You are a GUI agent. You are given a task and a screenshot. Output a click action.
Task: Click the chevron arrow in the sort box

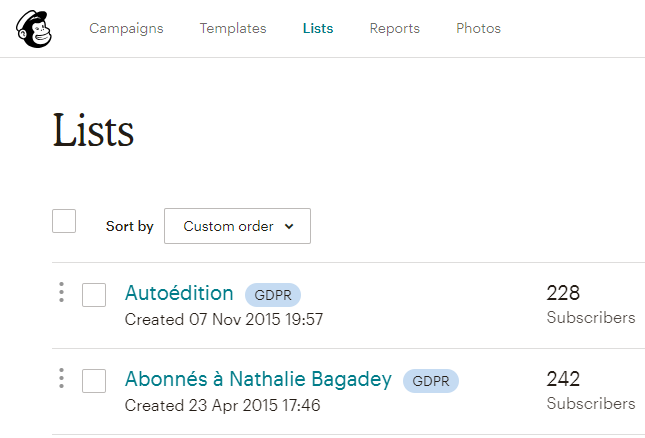pyautogui.click(x=289, y=226)
